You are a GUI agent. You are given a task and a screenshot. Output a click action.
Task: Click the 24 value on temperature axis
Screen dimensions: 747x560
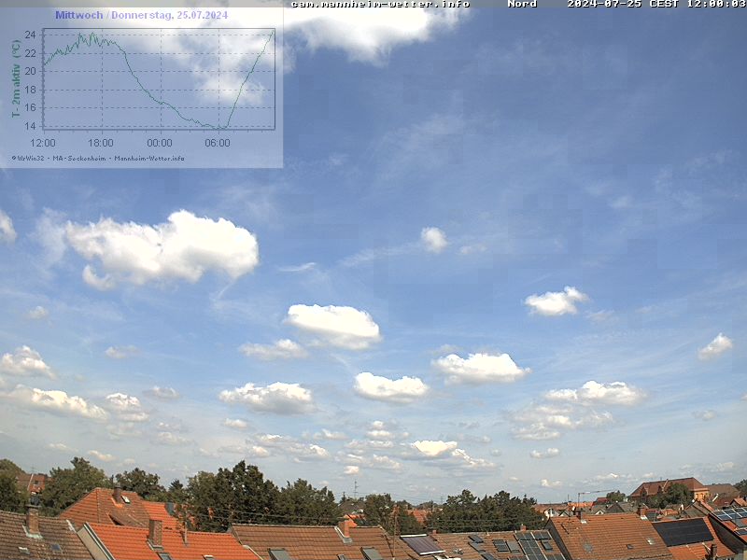click(30, 35)
